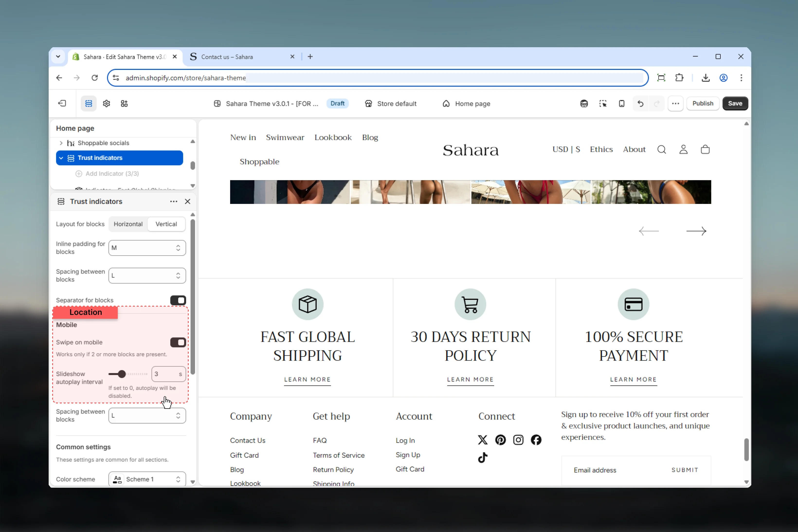Open Chrome tab search dropdown
798x532 pixels.
point(58,57)
